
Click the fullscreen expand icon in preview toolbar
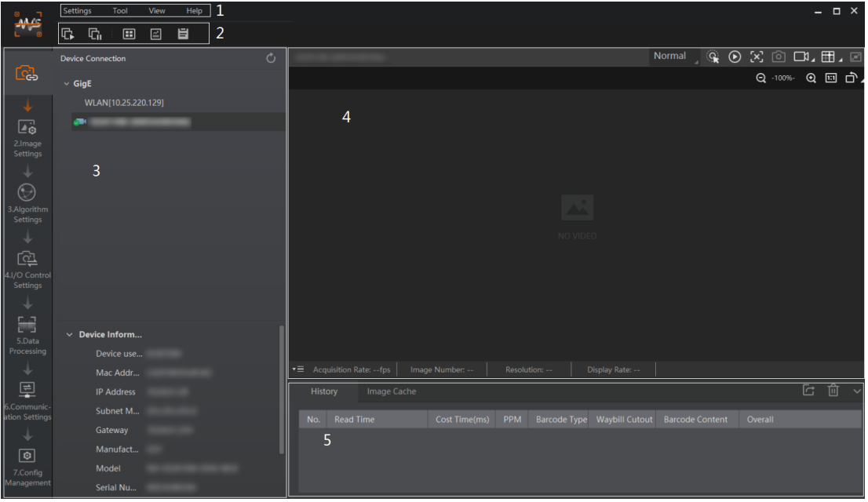coord(856,57)
